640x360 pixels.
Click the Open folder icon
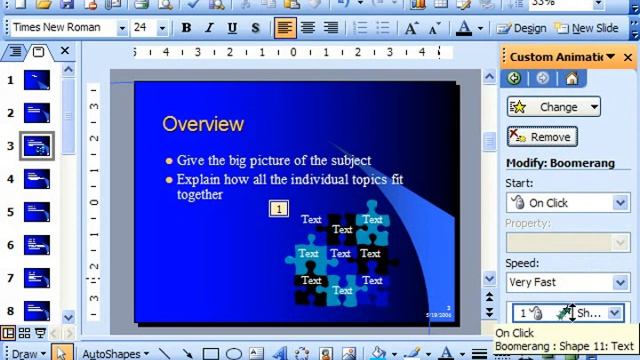coord(44,4)
